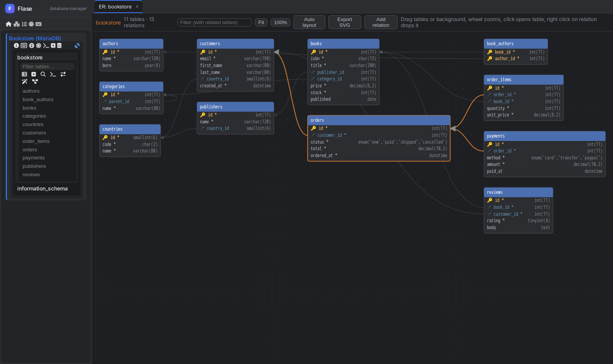Open the server gauge dashboard icon

pos(32,46)
